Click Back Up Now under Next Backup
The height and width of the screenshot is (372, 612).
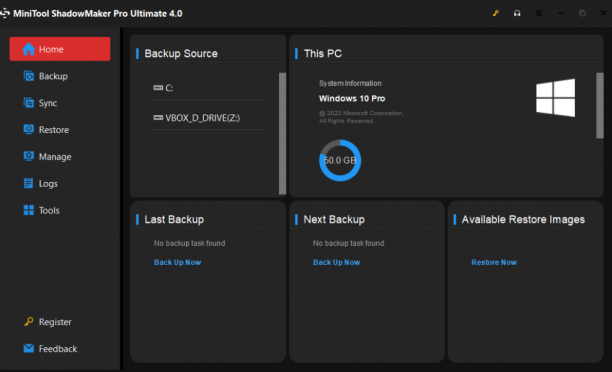pos(336,262)
